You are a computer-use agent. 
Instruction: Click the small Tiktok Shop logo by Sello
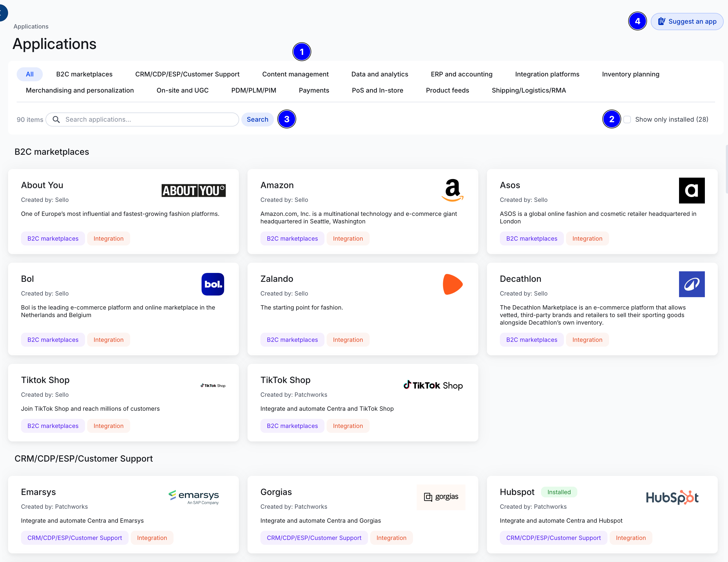pos(213,385)
